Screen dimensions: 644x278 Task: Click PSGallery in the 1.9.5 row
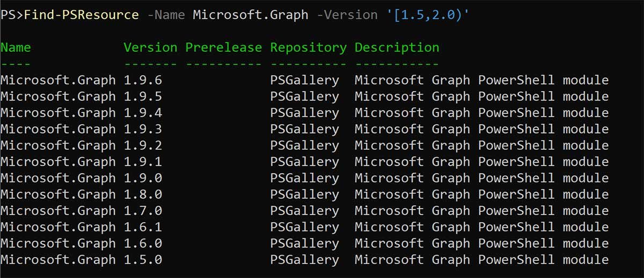coord(304,97)
